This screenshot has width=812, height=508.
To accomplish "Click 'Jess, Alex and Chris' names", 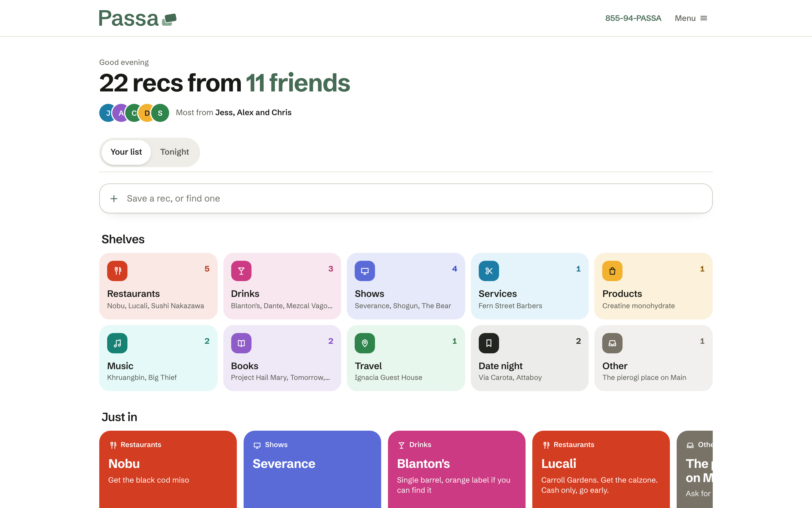I will pos(253,113).
